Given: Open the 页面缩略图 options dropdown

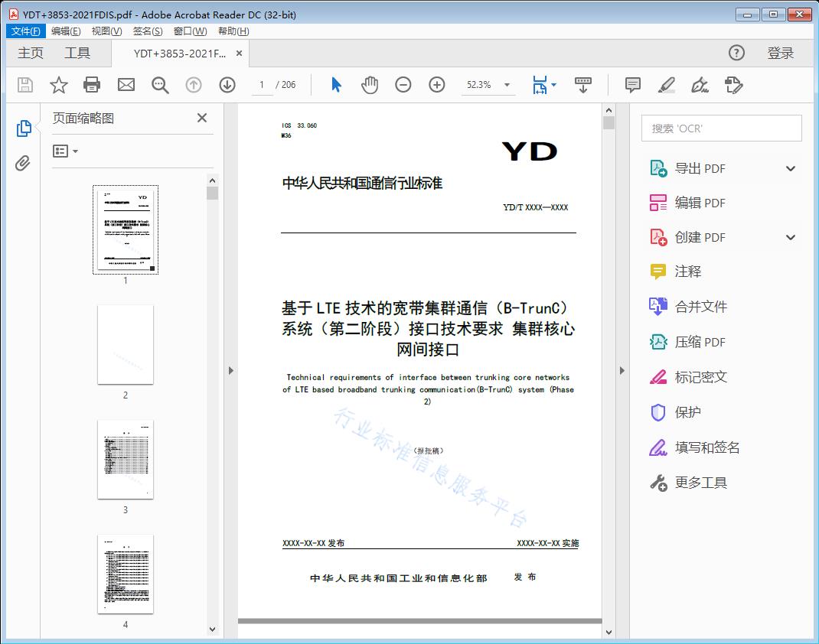Looking at the screenshot, I should coord(65,151).
